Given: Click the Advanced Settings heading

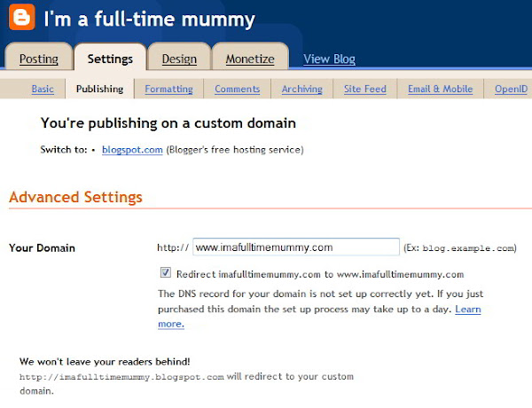Looking at the screenshot, I should coord(75,197).
